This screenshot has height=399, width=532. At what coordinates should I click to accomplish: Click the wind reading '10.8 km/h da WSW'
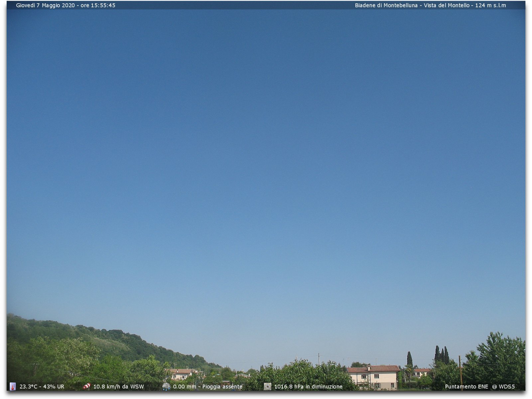(119, 387)
